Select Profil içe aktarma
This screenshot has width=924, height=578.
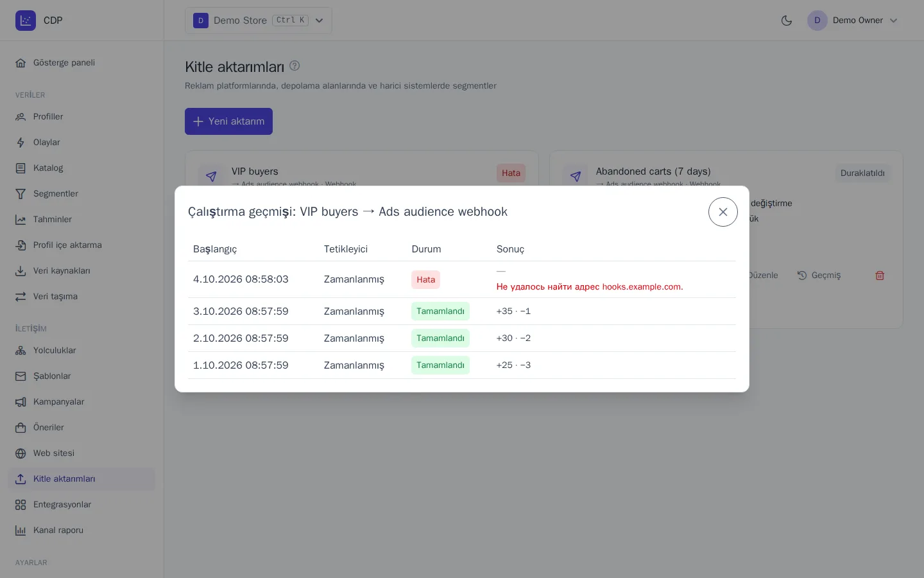point(81,245)
